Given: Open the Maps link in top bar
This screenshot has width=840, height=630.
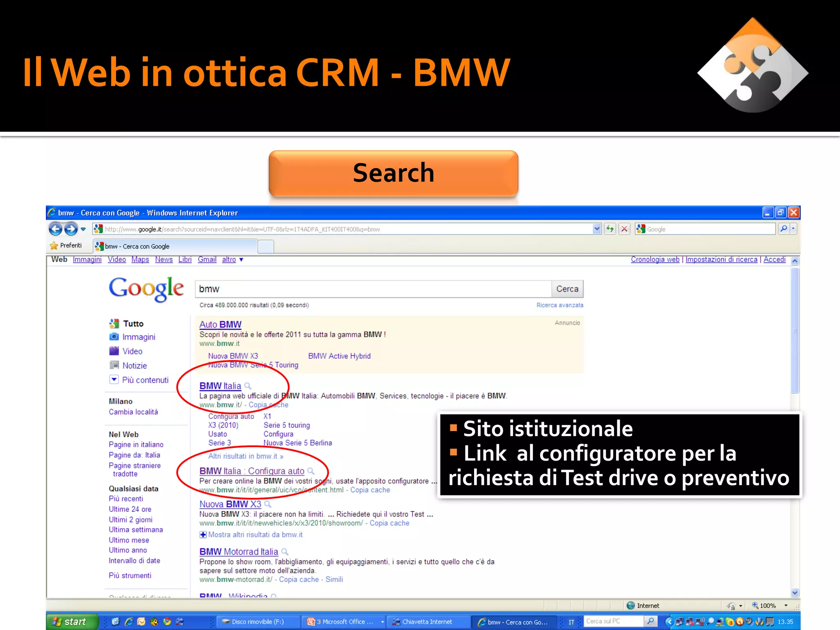Looking at the screenshot, I should pyautogui.click(x=140, y=260).
